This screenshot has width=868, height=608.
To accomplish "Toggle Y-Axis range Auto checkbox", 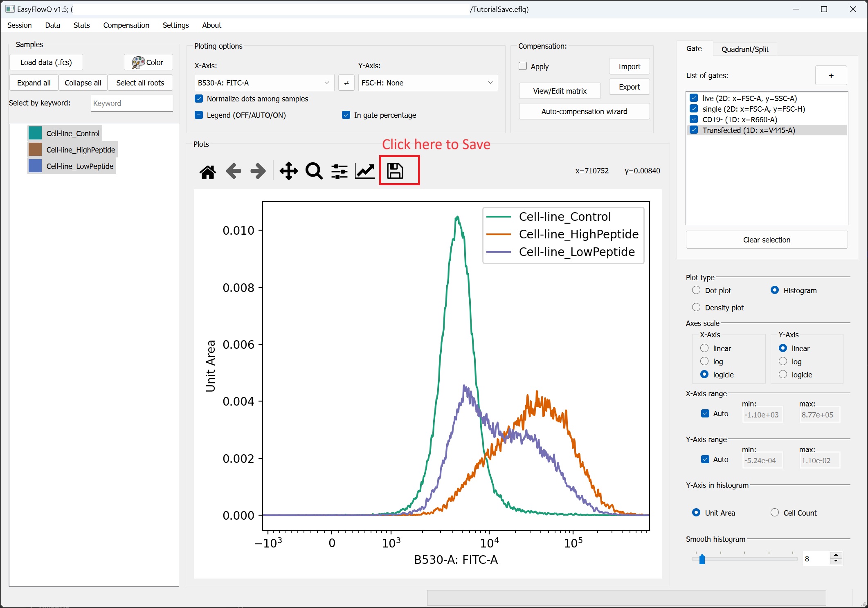I will [705, 459].
